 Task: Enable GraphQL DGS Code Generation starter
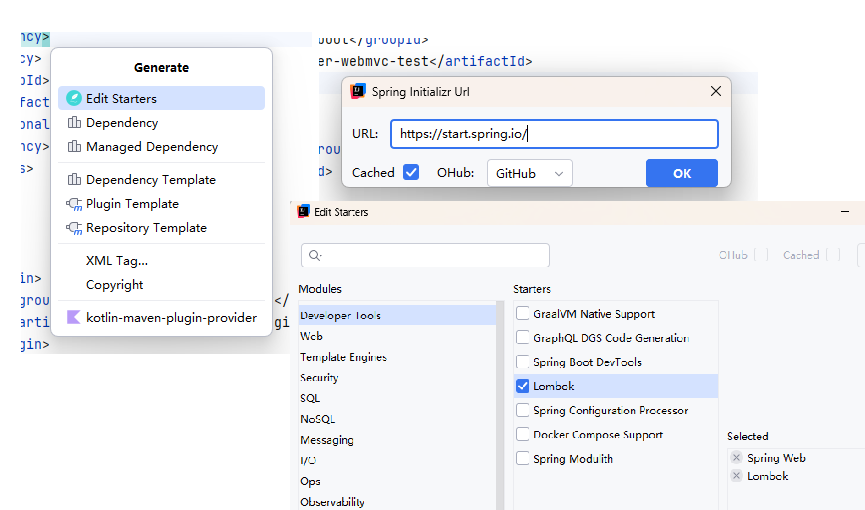point(522,337)
